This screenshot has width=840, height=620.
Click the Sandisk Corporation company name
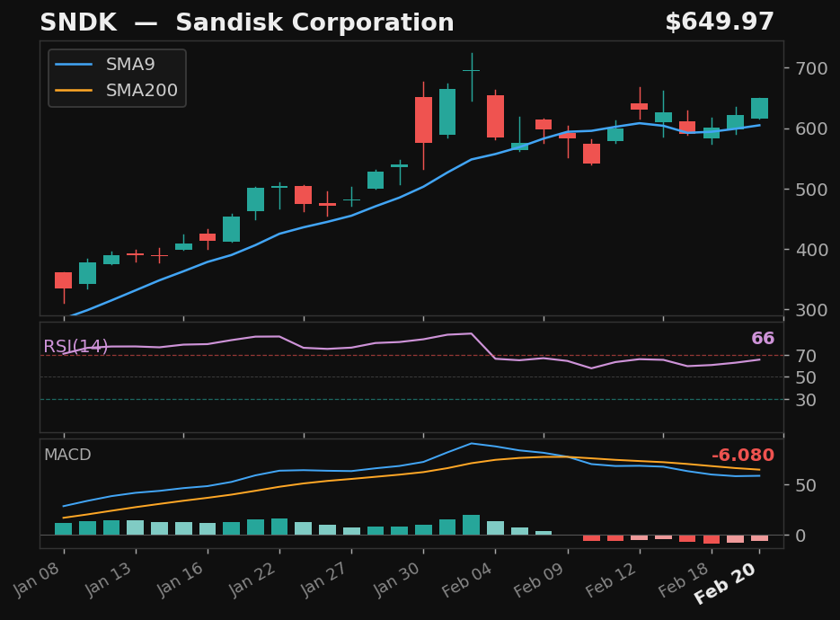[314, 22]
